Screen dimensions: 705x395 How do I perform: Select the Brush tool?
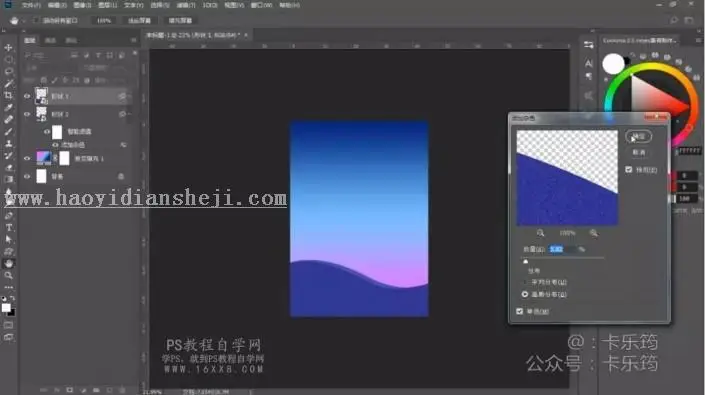(x=8, y=132)
